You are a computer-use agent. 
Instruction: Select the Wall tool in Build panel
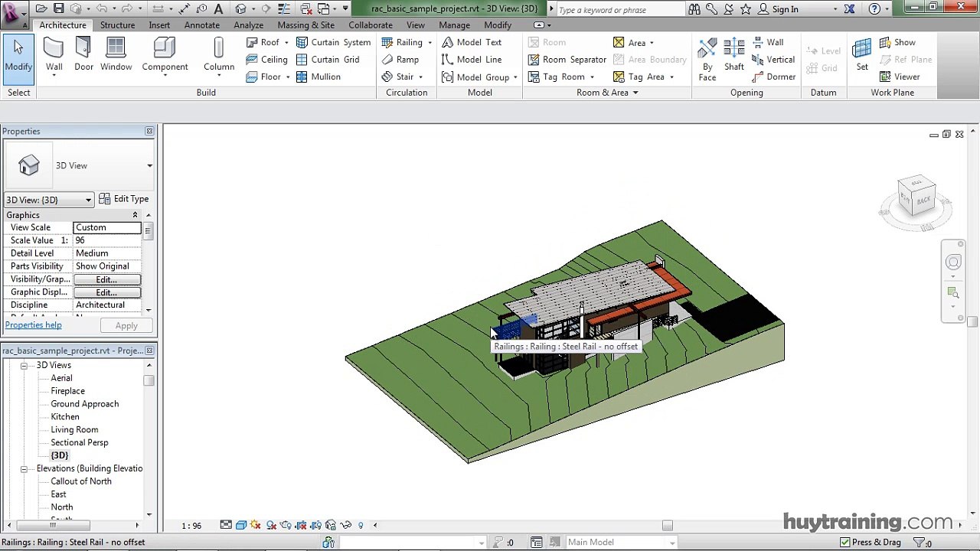(54, 56)
